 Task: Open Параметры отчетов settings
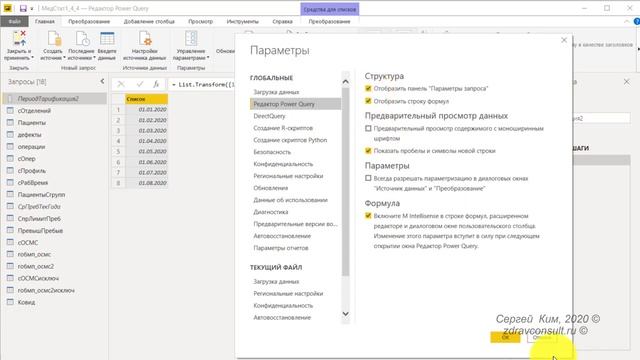(x=281, y=248)
